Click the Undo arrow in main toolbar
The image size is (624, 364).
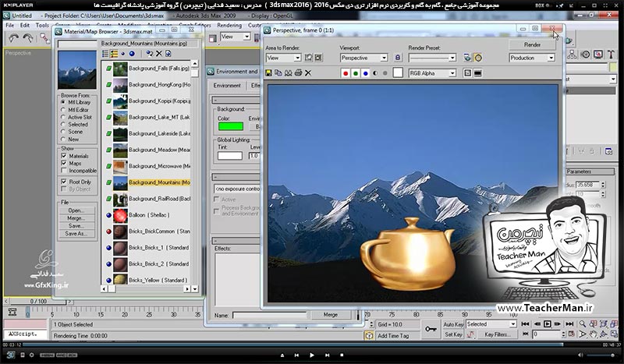13,37
